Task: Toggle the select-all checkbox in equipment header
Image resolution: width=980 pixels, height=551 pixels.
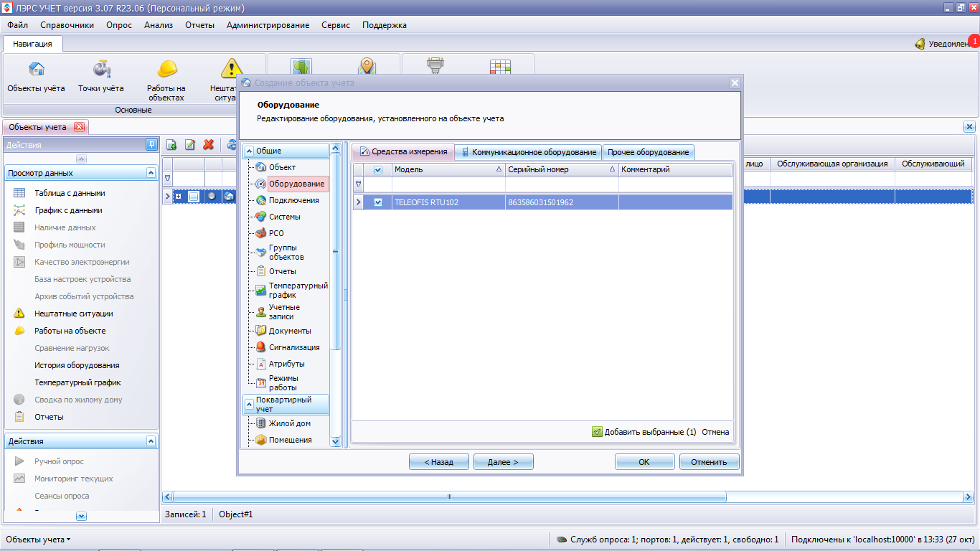Action: point(378,170)
